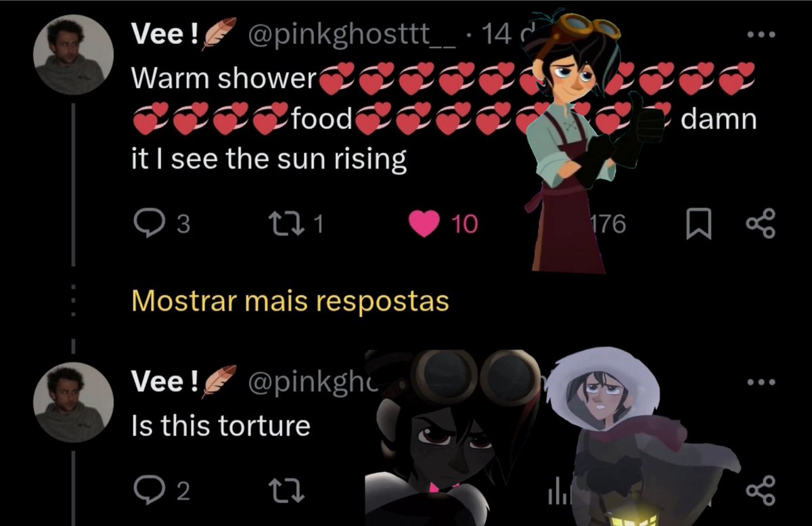Screen dimensions: 812x526
Task: Open the @pinkghosttt__ handle on the first tweet
Action: pyautogui.click(x=351, y=37)
